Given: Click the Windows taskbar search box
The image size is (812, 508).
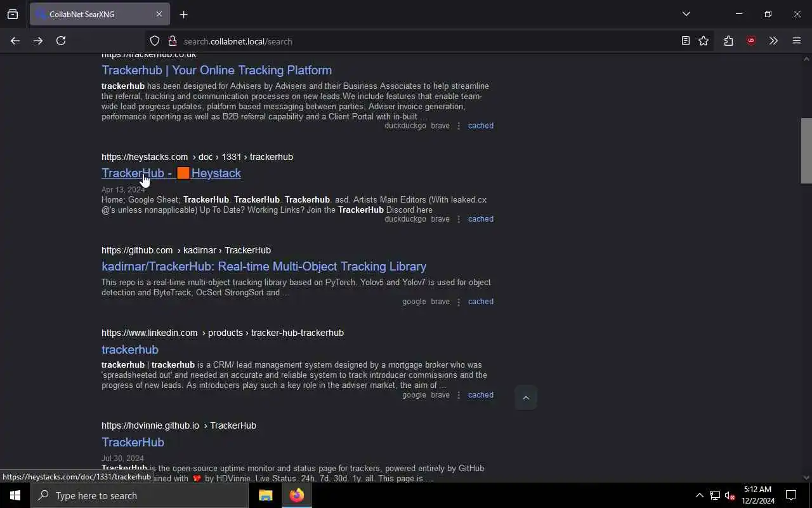Looking at the screenshot, I should (140, 495).
